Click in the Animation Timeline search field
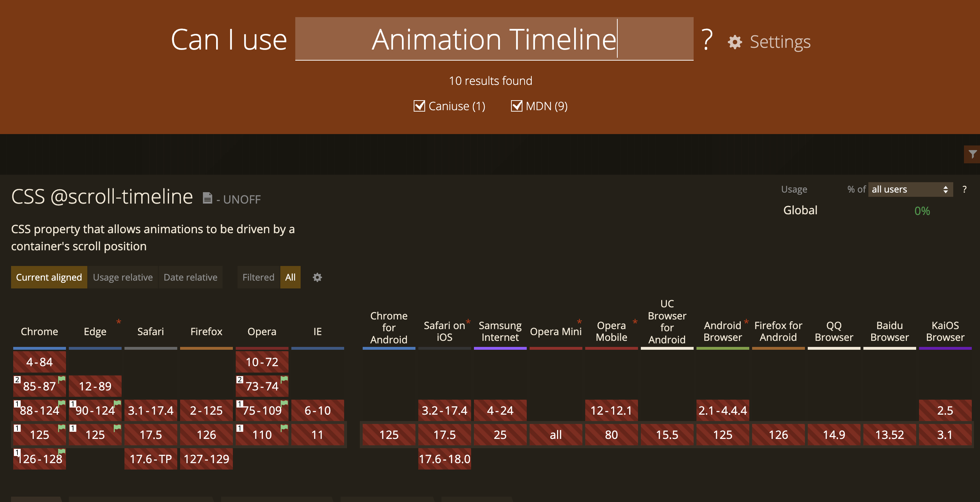980x502 pixels. coord(494,39)
